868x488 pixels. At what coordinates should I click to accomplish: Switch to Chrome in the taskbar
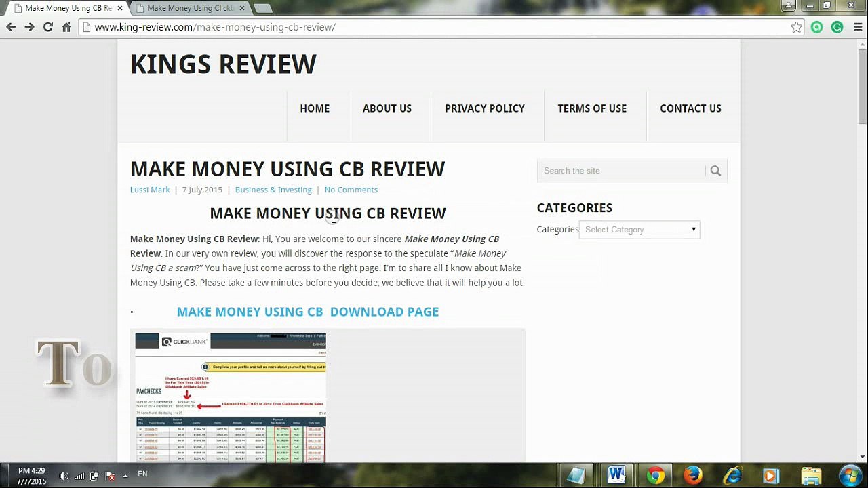(655, 476)
